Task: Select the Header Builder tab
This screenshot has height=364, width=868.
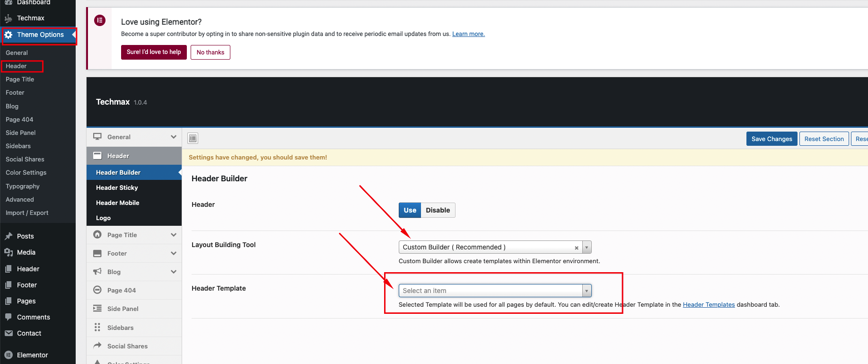Action: [x=134, y=172]
